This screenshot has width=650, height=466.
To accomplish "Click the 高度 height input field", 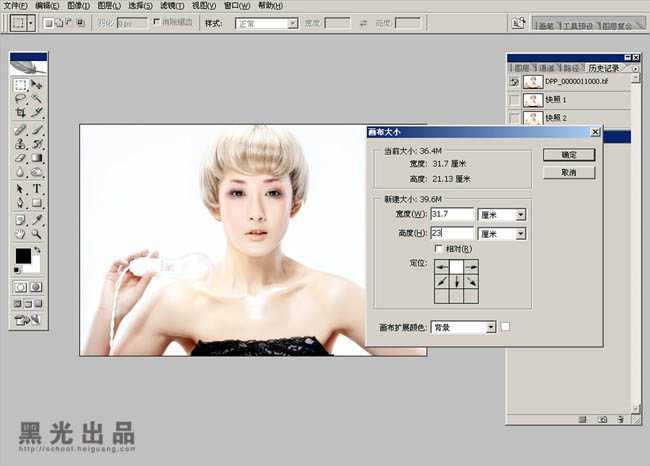I will click(x=451, y=234).
